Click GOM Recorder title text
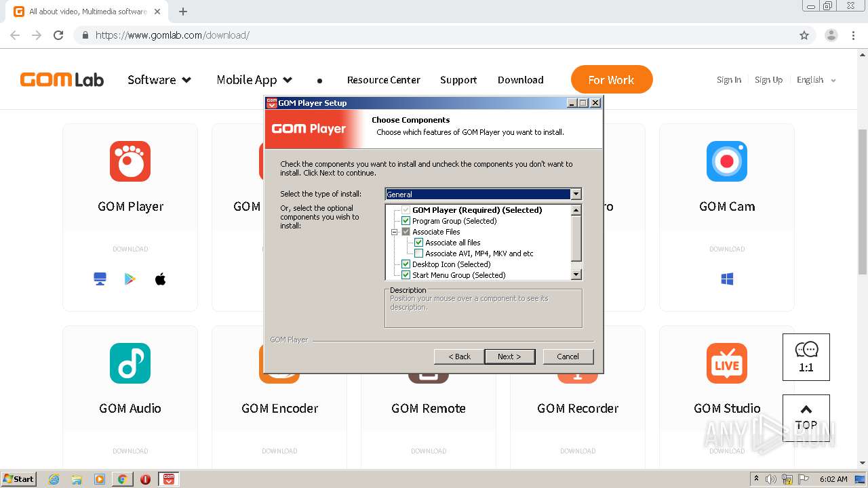Image resolution: width=868 pixels, height=488 pixels. 578,409
